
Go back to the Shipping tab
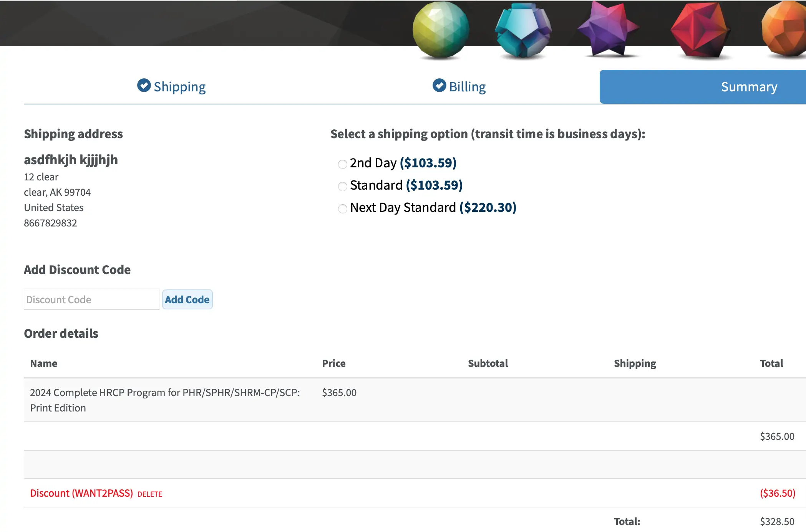pos(179,87)
